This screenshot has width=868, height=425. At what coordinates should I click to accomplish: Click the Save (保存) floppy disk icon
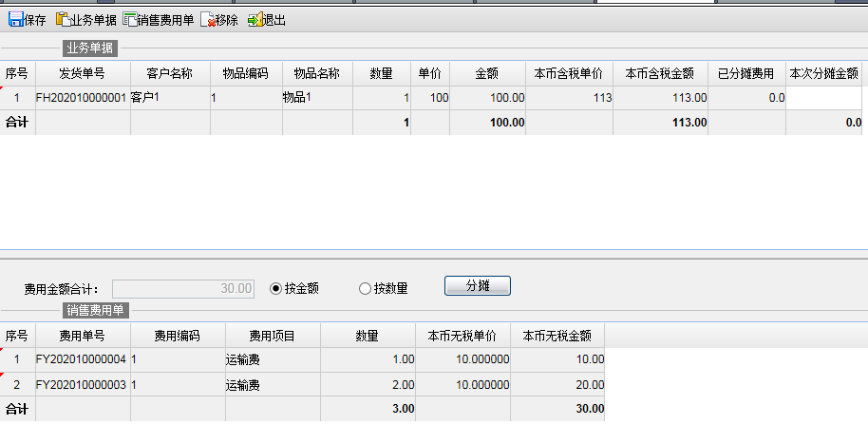pos(15,19)
